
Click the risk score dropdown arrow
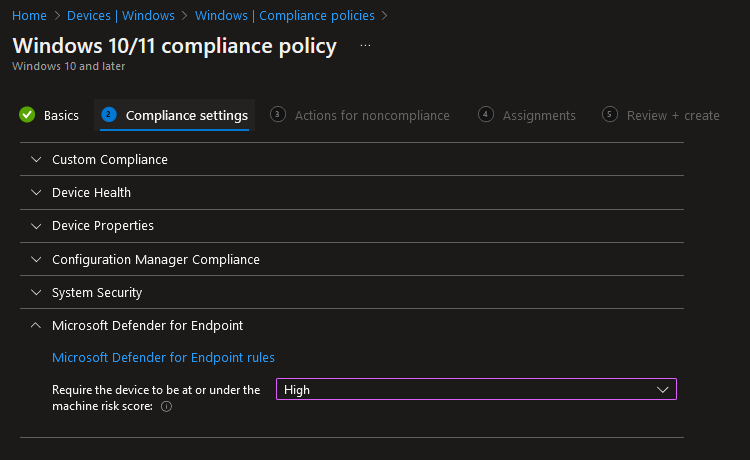click(x=662, y=390)
